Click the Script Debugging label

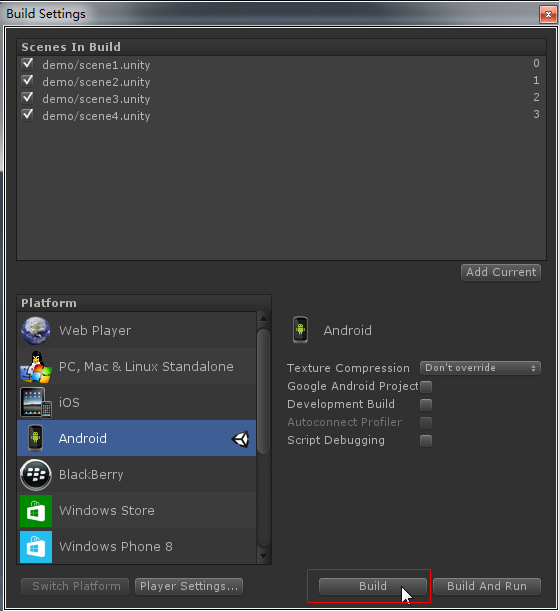(x=336, y=440)
